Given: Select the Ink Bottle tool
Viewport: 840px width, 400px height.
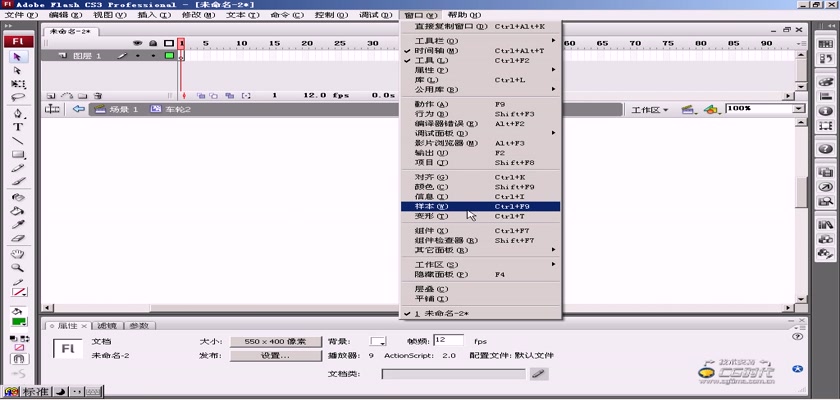Looking at the screenshot, I should coord(18,198).
